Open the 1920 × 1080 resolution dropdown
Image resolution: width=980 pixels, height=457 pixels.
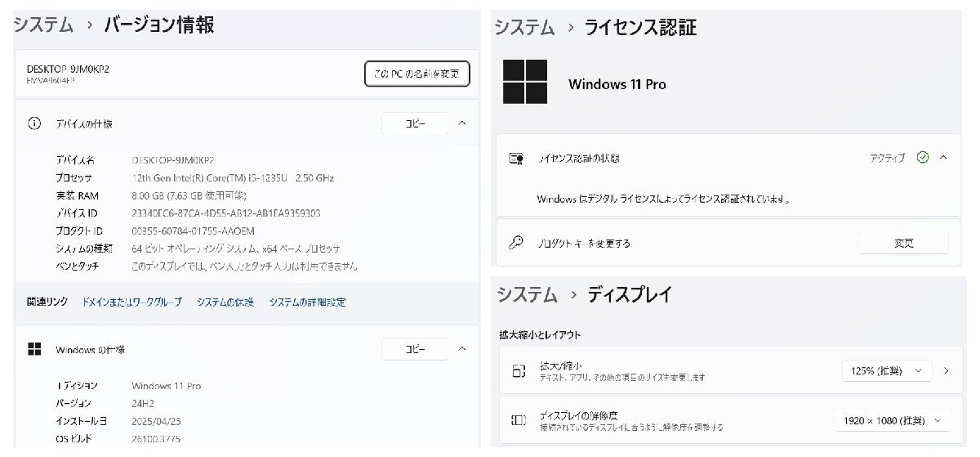point(893,420)
